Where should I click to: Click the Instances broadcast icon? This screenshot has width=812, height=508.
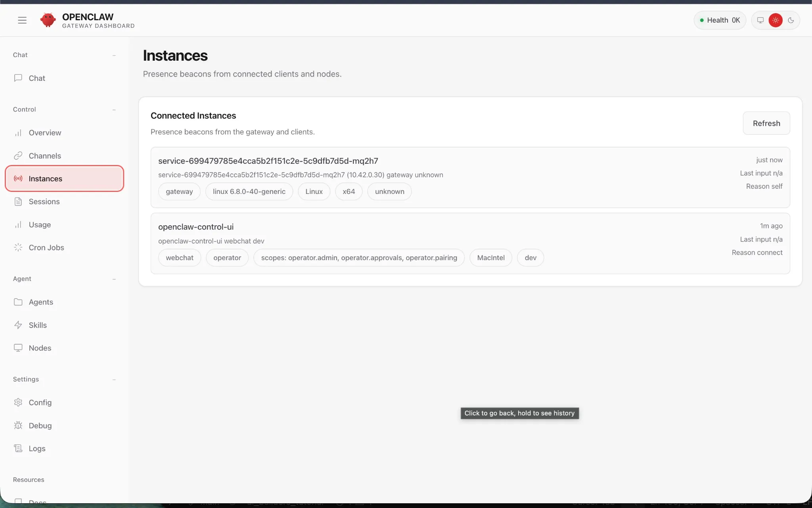[x=18, y=179]
